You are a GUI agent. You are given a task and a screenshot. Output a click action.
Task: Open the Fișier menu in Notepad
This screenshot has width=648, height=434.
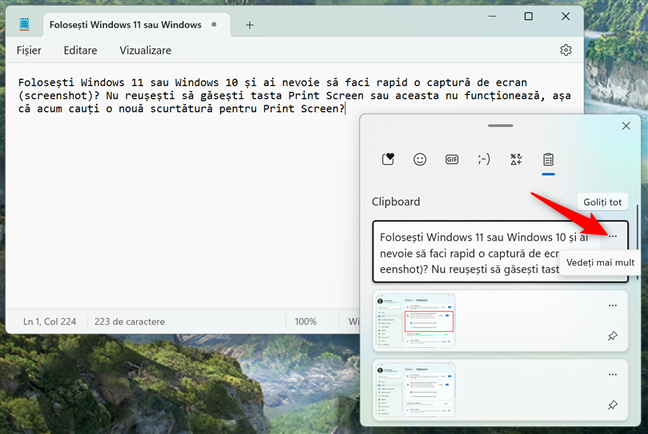click(x=29, y=50)
